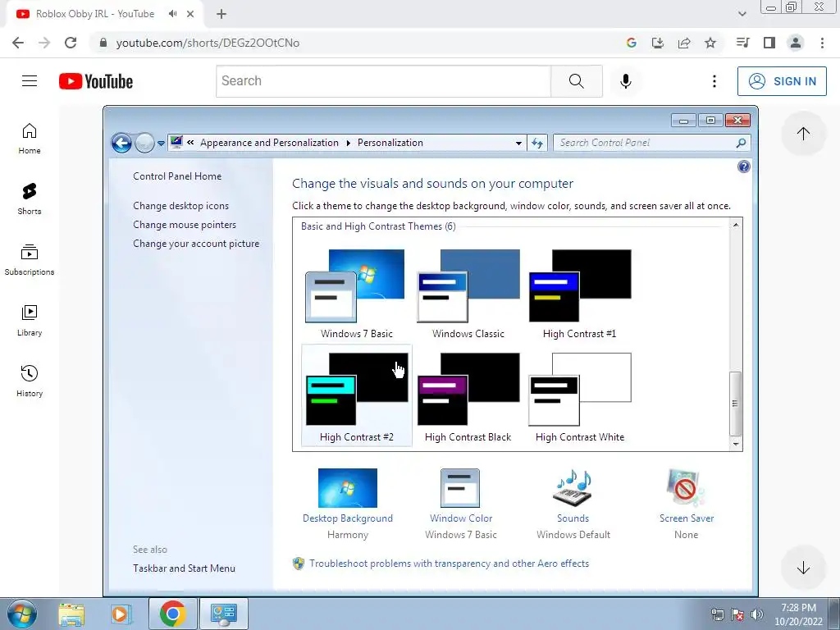Viewport: 840px width, 630px height.
Task: Click the SIGN IN button
Action: pos(782,81)
